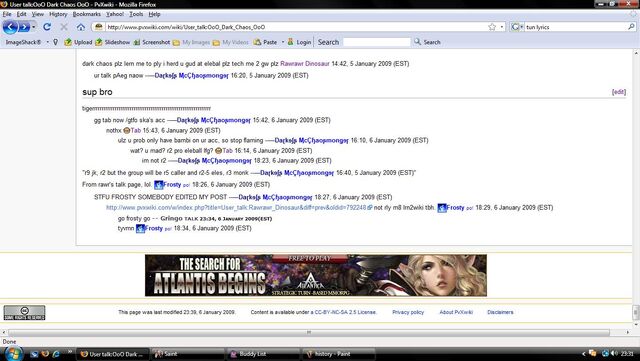Screen dimensions: 640x361
Task: Open the About PvXwiki footer link
Action: pos(456,312)
